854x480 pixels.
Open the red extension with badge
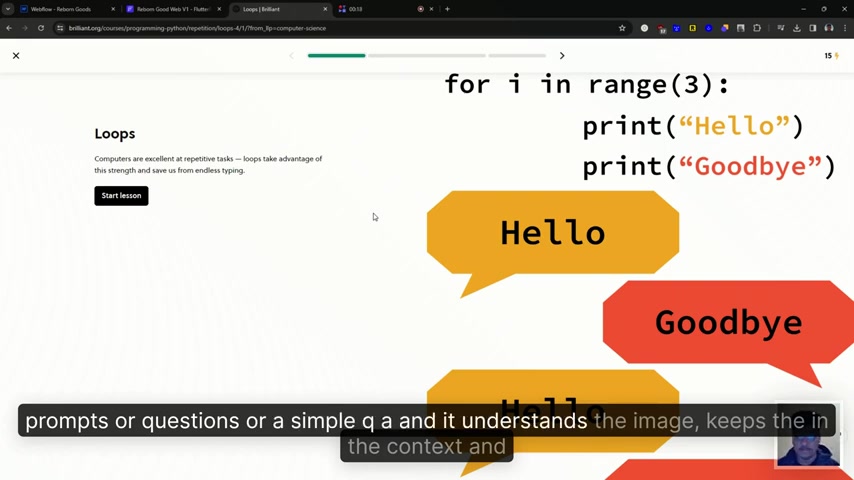point(661,28)
